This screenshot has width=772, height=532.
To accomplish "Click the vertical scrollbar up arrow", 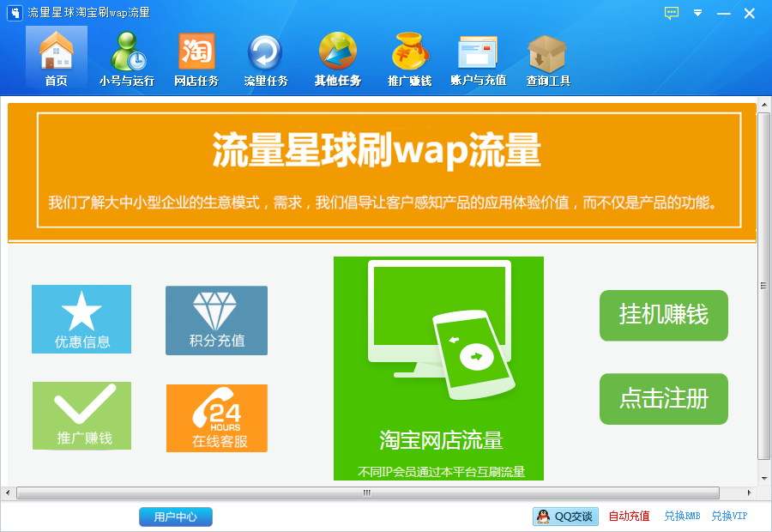I will pos(763,105).
